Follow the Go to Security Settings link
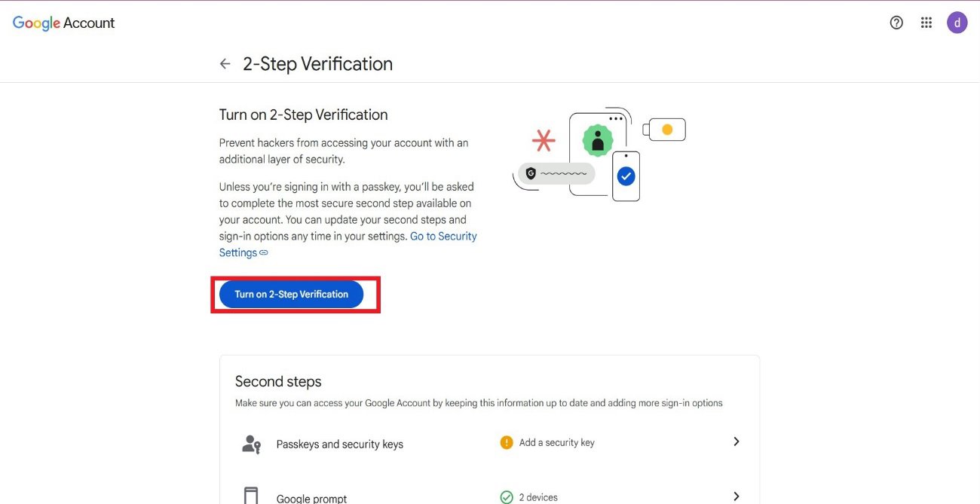Image resolution: width=980 pixels, height=504 pixels. 443,237
